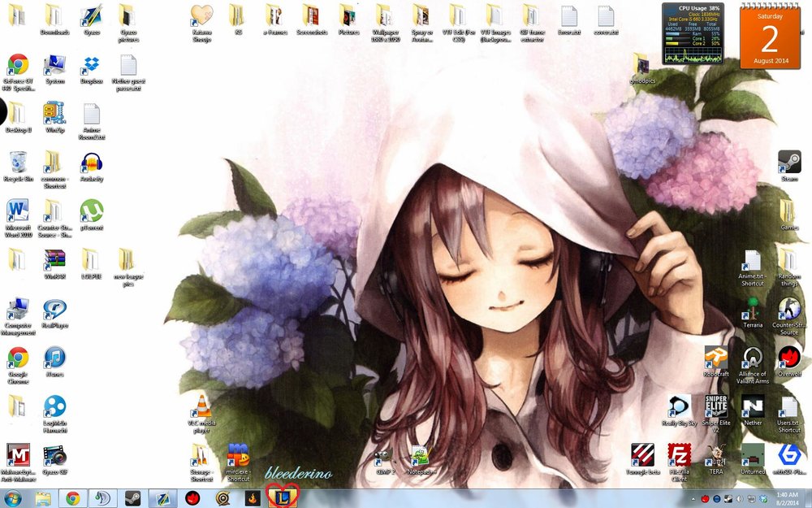Open the GIMP 2 desktop shortcut
Screen dimensions: 812x508
click(x=385, y=459)
